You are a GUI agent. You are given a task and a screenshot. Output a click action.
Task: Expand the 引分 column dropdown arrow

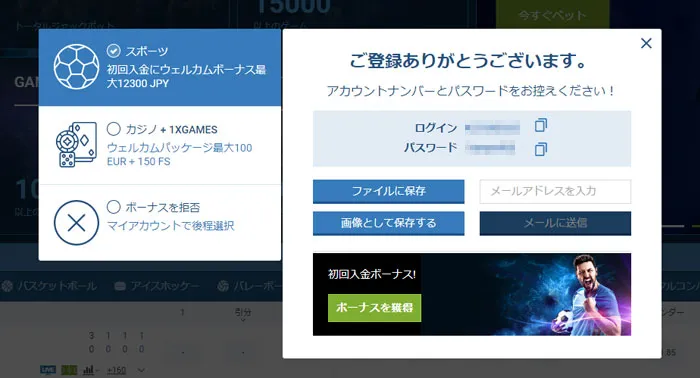[x=243, y=320]
